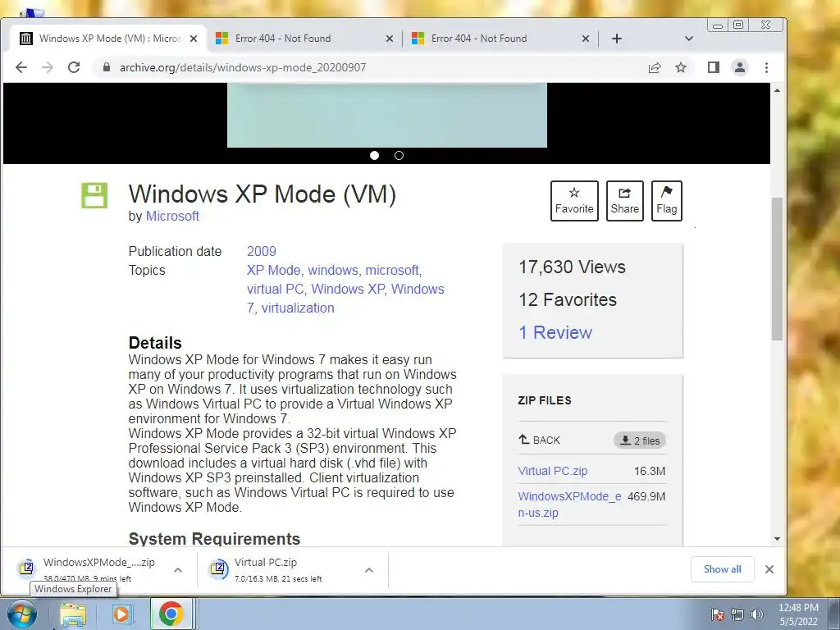840x630 pixels.
Task: Open the Windows Start menu orb
Action: (x=22, y=614)
